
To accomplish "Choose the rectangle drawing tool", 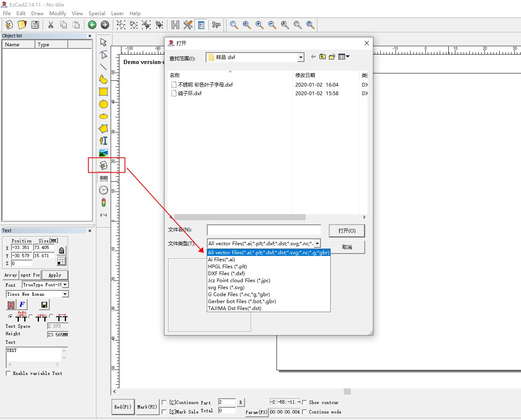I will (103, 92).
